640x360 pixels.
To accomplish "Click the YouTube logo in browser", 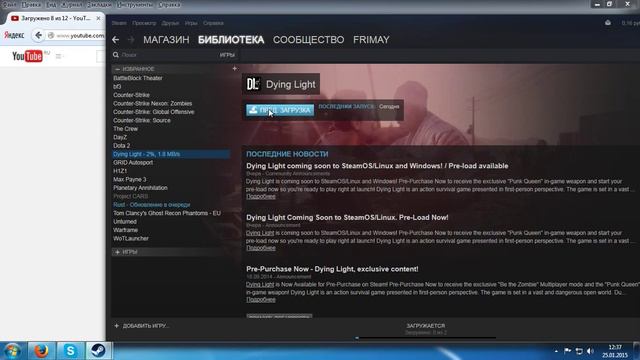I will [27, 56].
